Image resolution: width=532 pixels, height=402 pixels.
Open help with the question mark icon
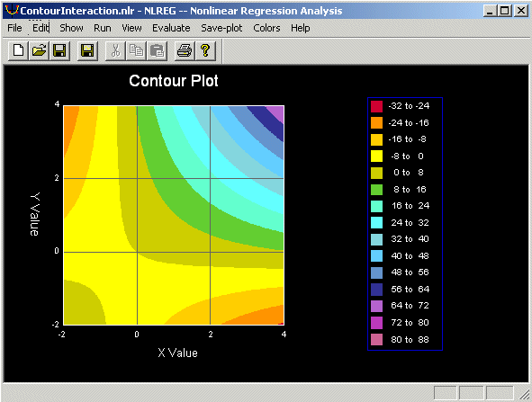click(x=205, y=51)
